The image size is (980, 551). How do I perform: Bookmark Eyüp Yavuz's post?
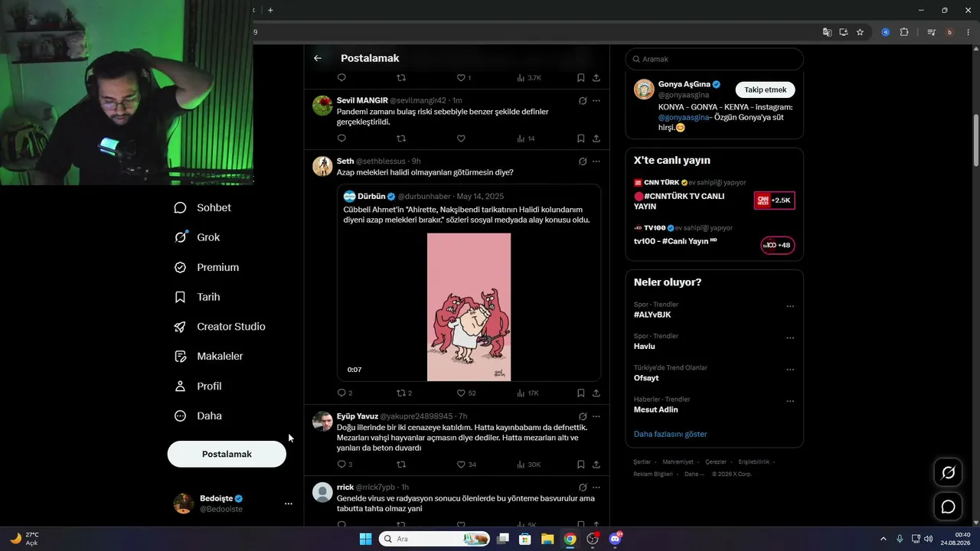pos(581,465)
